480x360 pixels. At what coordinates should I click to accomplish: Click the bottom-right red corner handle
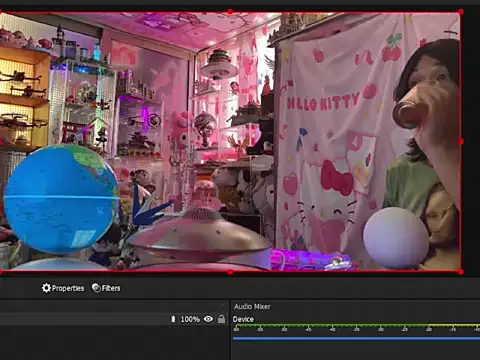pos(461,272)
